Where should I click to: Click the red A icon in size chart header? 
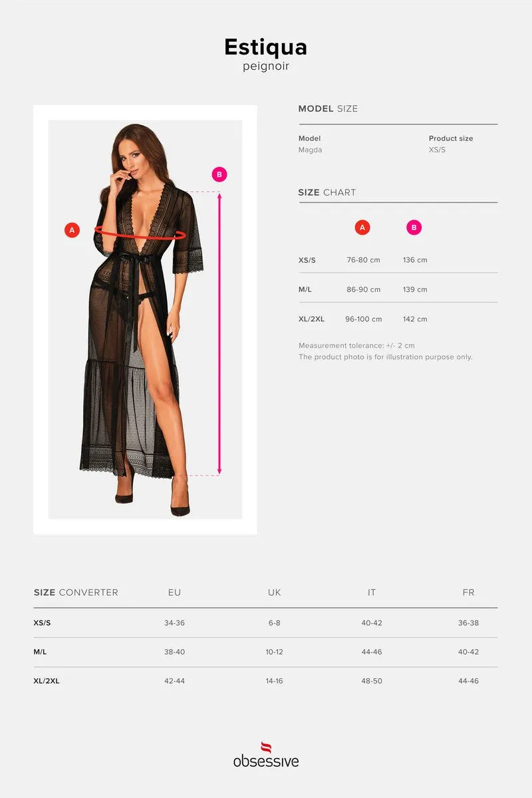click(x=362, y=227)
